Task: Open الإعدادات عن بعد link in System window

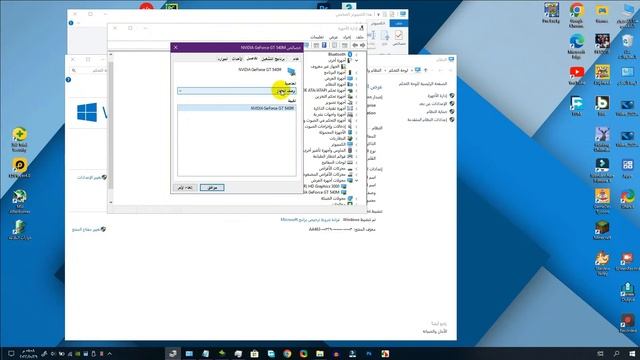Action: (x=433, y=104)
